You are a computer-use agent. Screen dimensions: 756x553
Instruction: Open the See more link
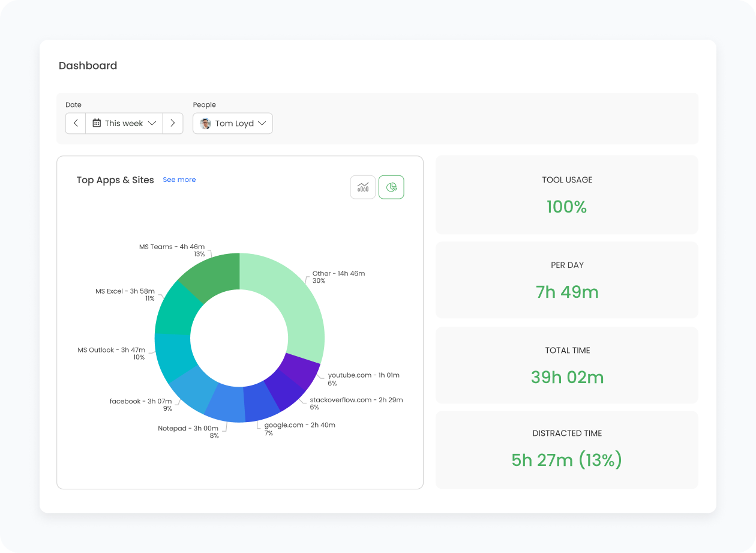tap(179, 180)
